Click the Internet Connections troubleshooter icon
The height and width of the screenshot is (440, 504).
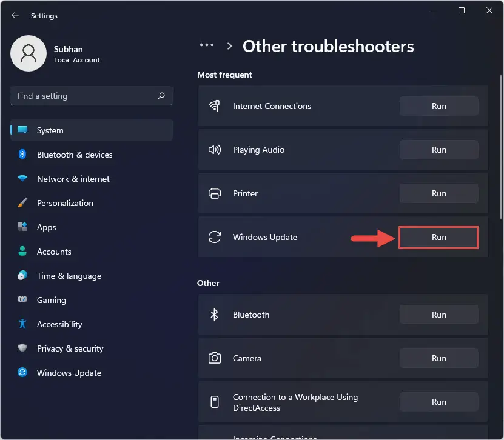click(x=214, y=106)
